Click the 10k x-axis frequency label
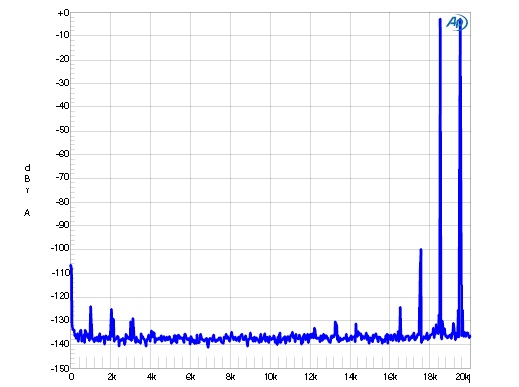Viewport: 519px width, 387px height. [270, 377]
